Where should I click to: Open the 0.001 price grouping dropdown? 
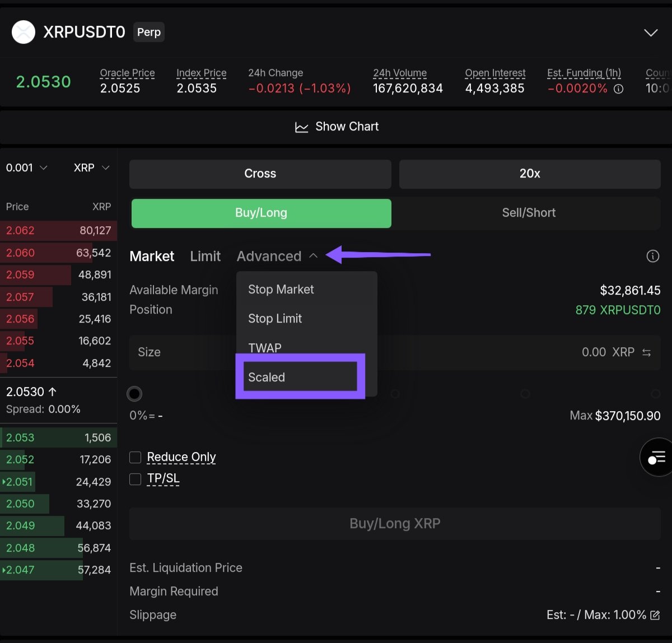[26, 167]
